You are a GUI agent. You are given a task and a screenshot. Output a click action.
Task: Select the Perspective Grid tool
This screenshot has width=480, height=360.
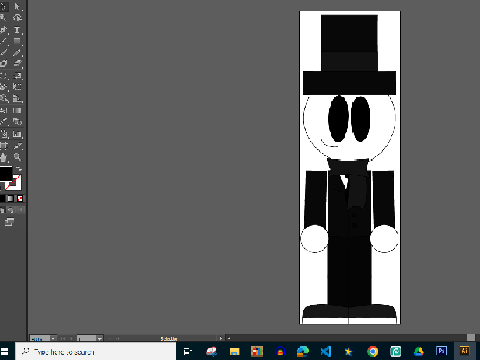[x=17, y=99]
